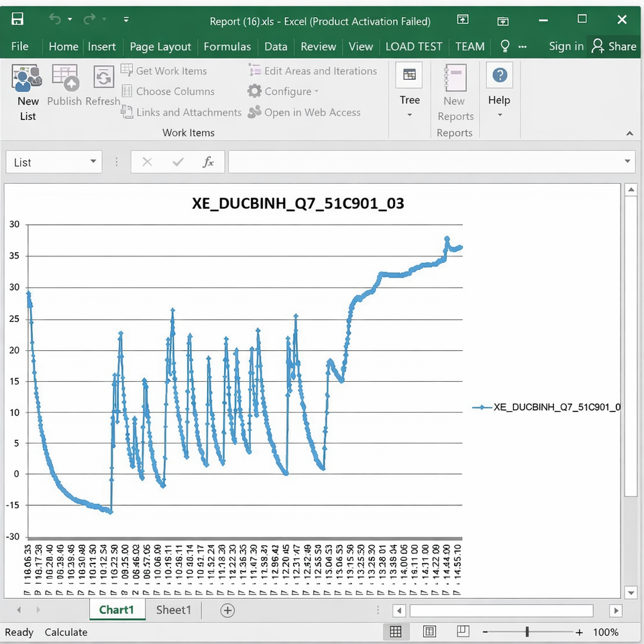Switch to Page Layout view button
Screen dimensions: 644x644
[430, 632]
